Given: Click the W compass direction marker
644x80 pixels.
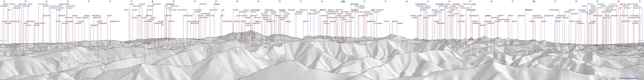Looking at the screenshot, I should (534, 1).
